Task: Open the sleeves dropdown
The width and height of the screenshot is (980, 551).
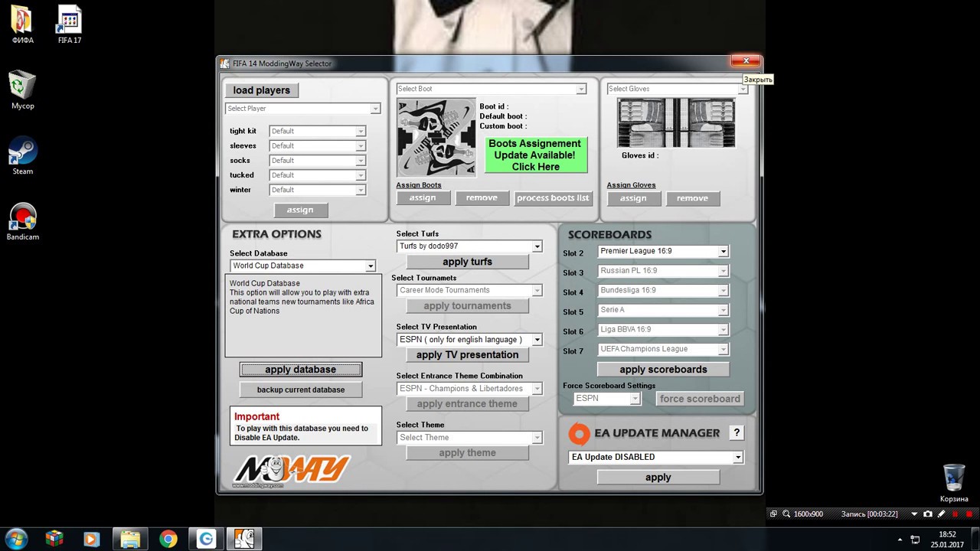Action: [317, 145]
